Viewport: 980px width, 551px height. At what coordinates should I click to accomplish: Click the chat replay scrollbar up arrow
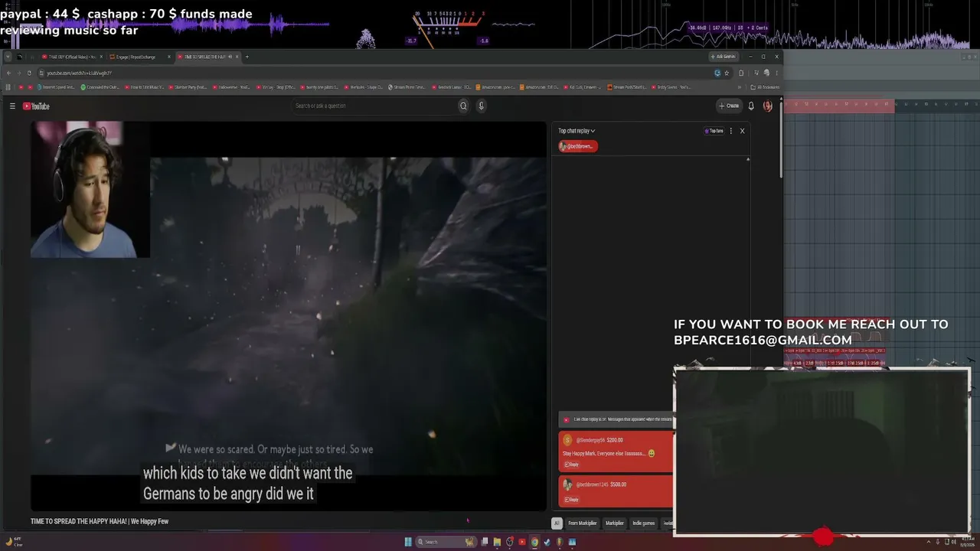point(748,159)
